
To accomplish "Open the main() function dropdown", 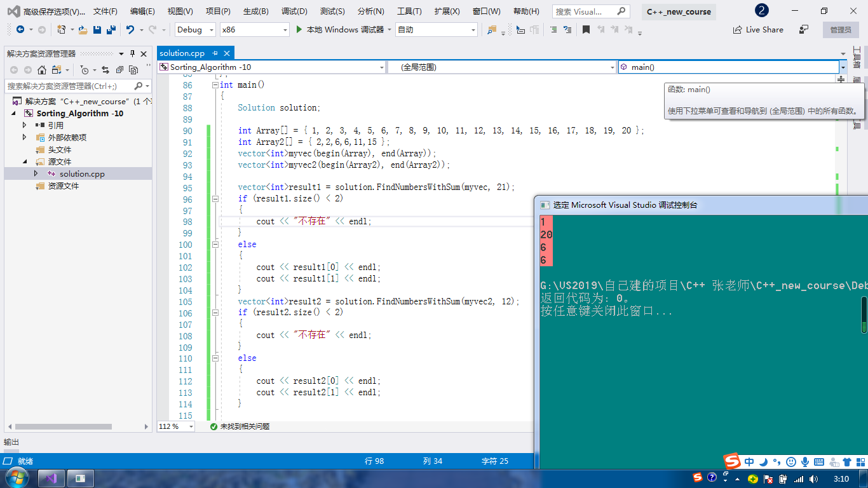I will [x=843, y=67].
